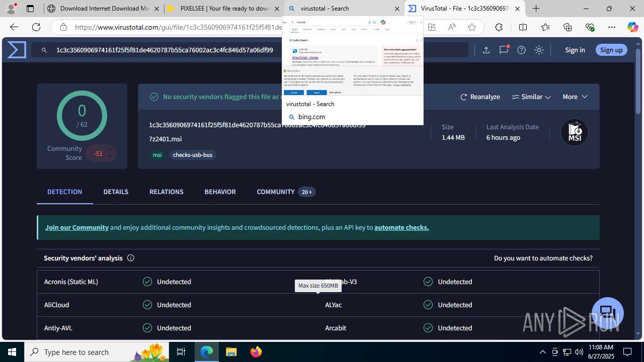Viewport: 644px width, 362px height.
Task: Click Sign in link
Action: click(x=575, y=50)
